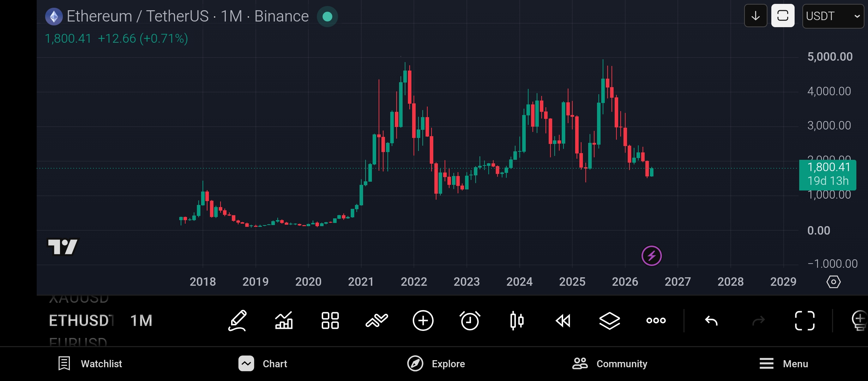
Task: Open the ETHUSDT symbol search
Action: [x=82, y=321]
